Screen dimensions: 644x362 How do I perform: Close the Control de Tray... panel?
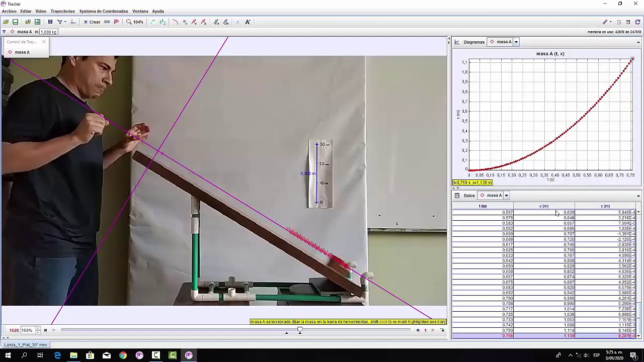pos(44,42)
